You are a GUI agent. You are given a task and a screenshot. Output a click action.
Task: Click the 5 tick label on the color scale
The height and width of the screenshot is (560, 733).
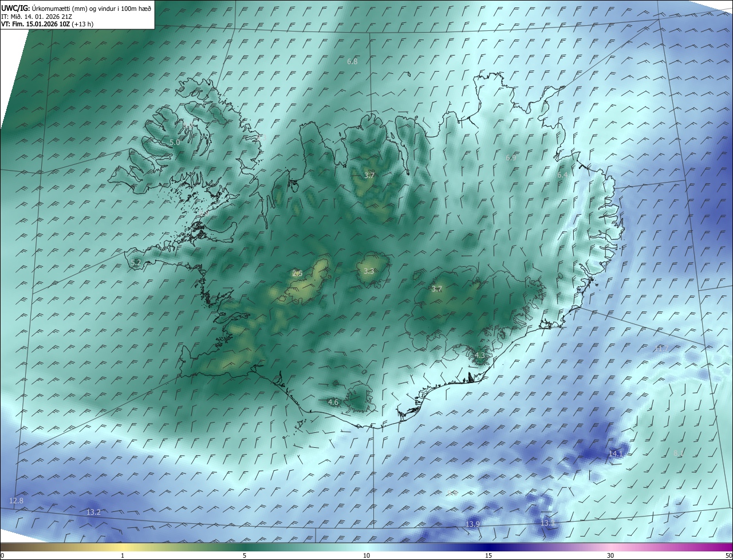point(245,555)
